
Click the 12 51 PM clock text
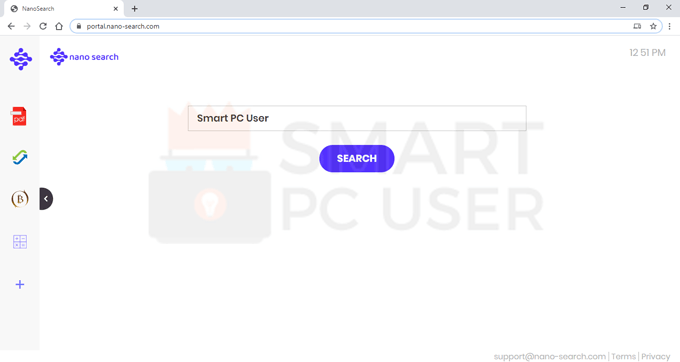click(x=647, y=53)
